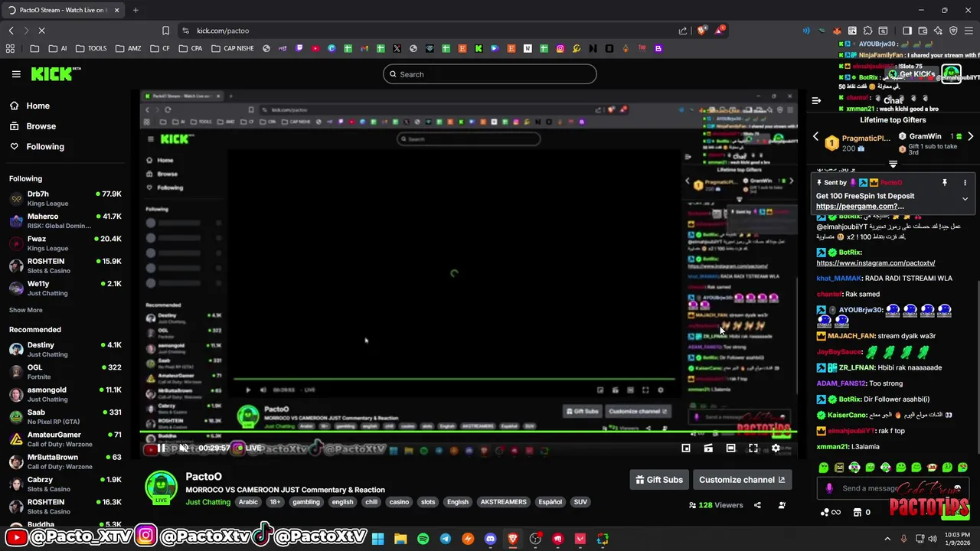
Task: Open Discord from the taskbar
Action: click(x=490, y=539)
